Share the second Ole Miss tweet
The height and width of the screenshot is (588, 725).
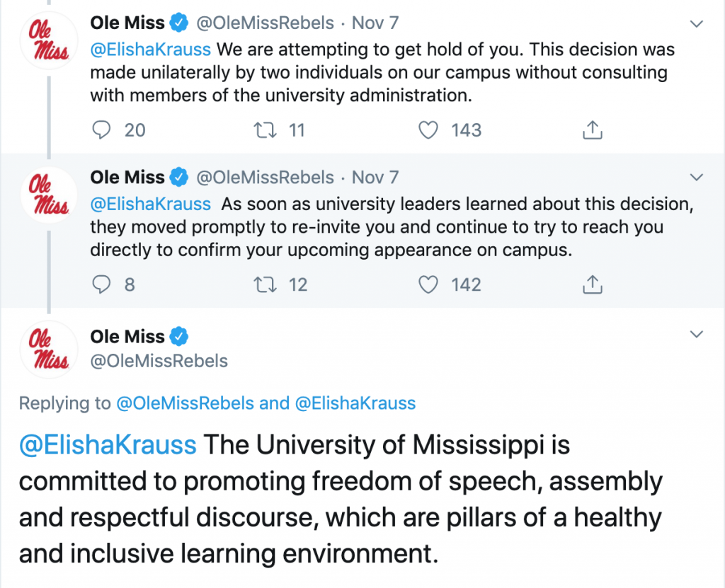(x=592, y=284)
